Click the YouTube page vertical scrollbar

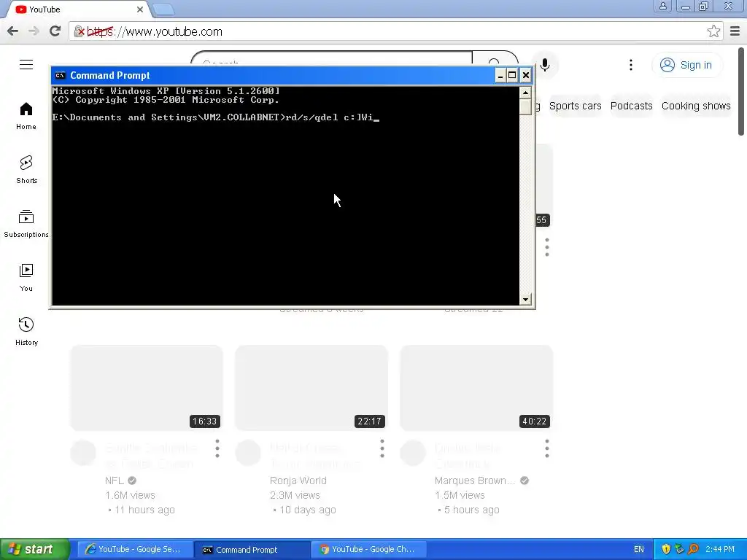(x=741, y=91)
